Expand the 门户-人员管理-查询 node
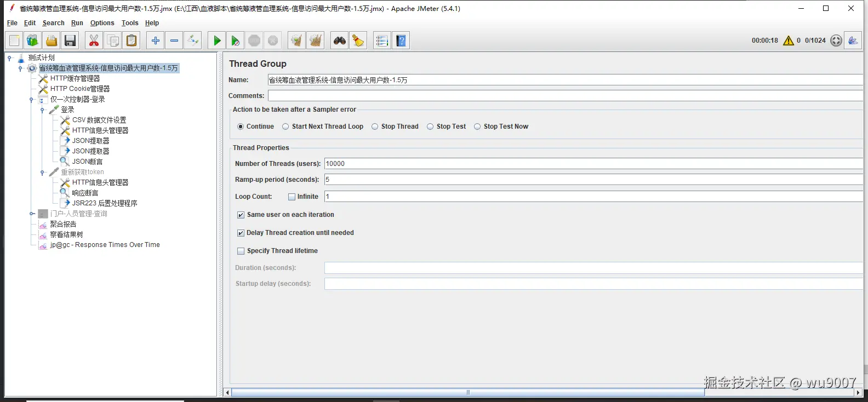Image resolution: width=868 pixels, height=402 pixels. (x=31, y=214)
